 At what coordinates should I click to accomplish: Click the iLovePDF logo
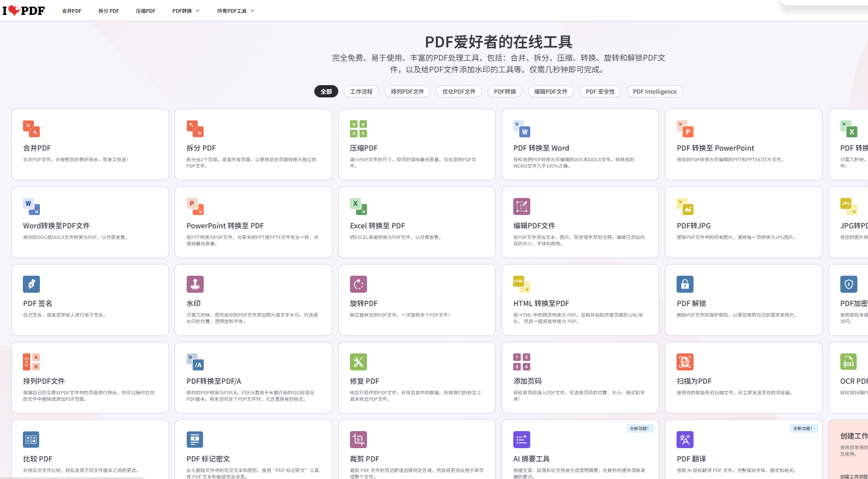pyautogui.click(x=23, y=11)
